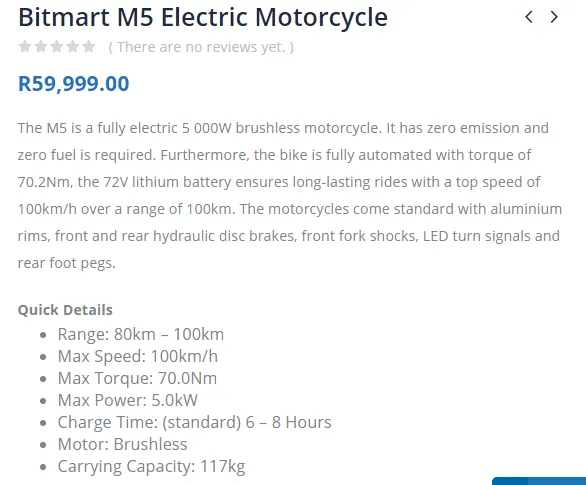Select the third rating star

pos(57,47)
